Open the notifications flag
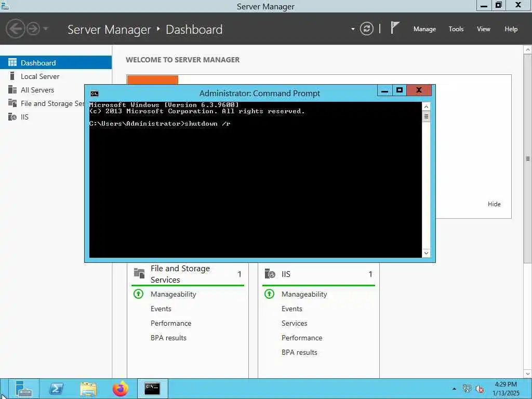The width and height of the screenshot is (532, 399). (395, 28)
